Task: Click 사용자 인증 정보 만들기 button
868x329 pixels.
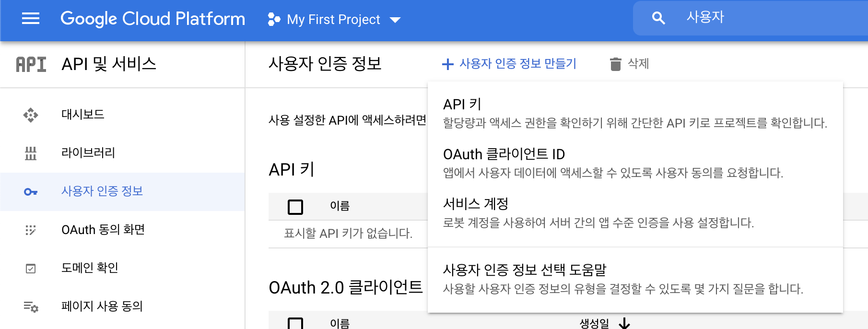Action: coord(509,64)
